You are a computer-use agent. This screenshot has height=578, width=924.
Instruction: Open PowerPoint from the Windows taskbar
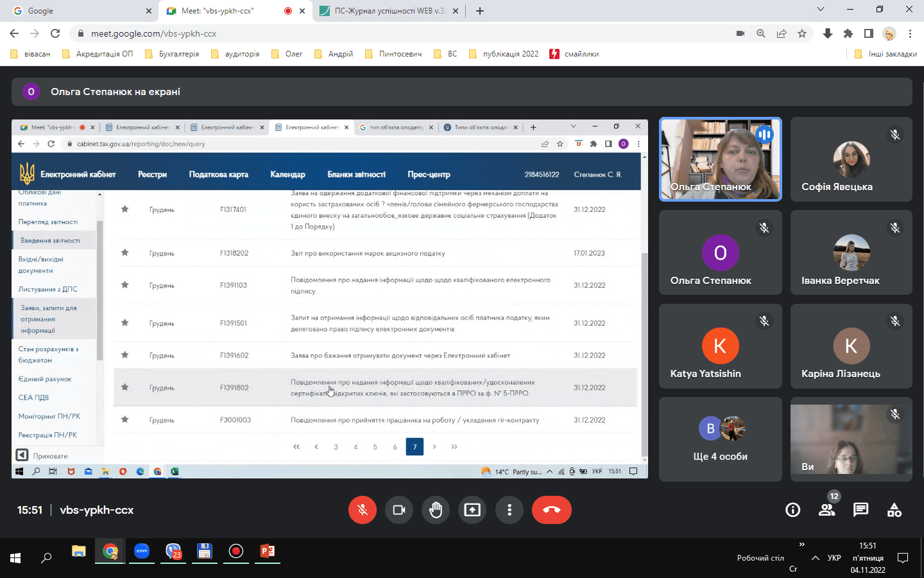pyautogui.click(x=267, y=552)
